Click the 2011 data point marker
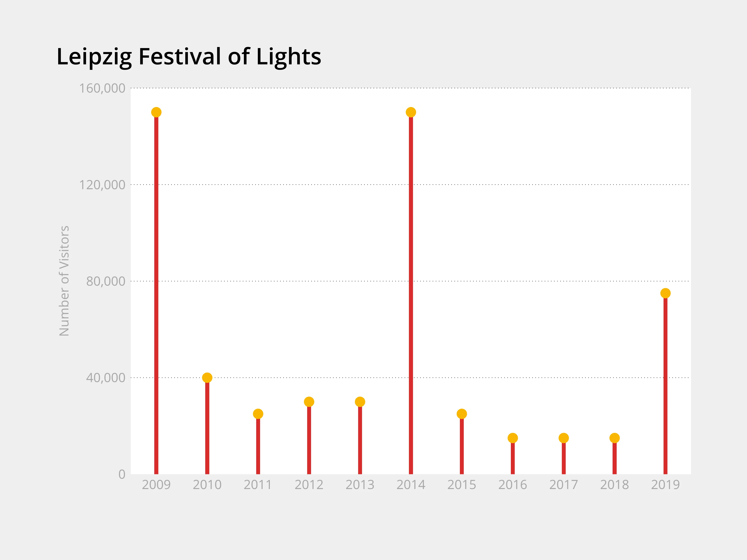This screenshot has width=747, height=560. (258, 414)
